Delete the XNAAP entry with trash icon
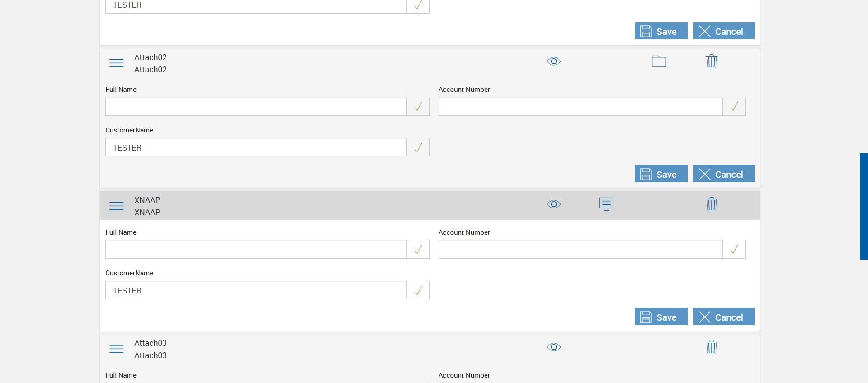Screen dimensions: 868x383 tap(711, 204)
